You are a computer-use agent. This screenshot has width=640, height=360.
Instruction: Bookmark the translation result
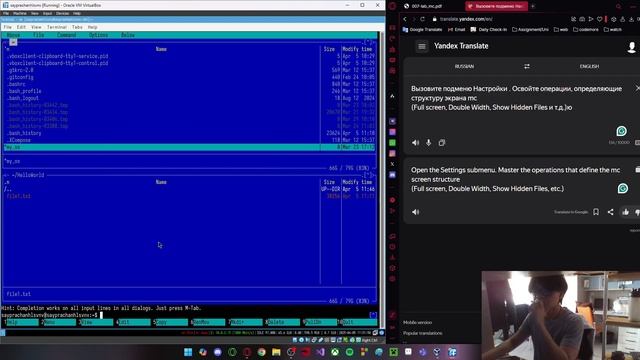coord(596,212)
